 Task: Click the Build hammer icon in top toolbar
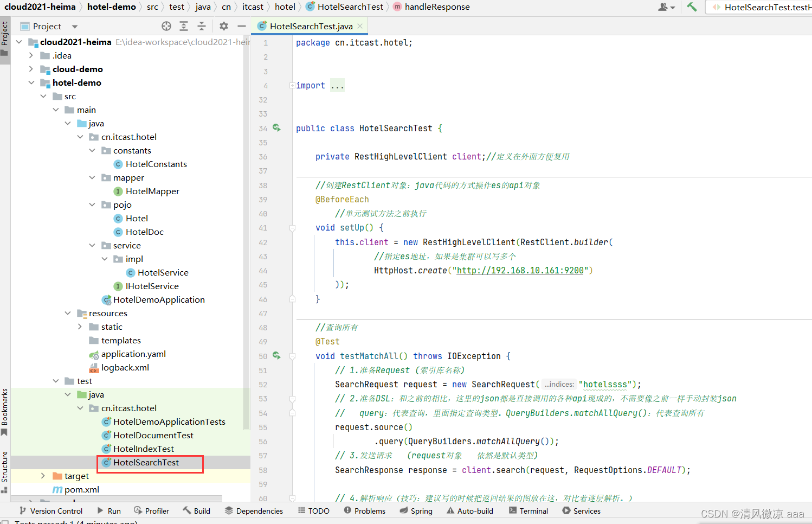(x=692, y=7)
